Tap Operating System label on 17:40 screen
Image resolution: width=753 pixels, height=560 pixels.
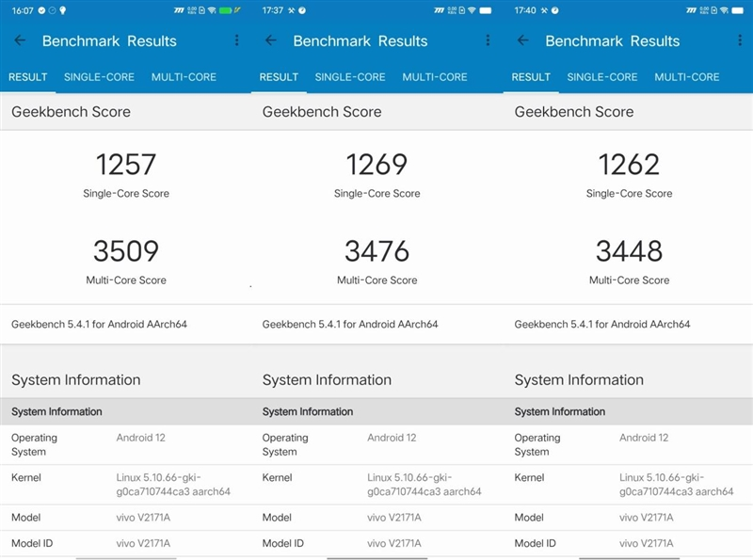click(x=537, y=445)
